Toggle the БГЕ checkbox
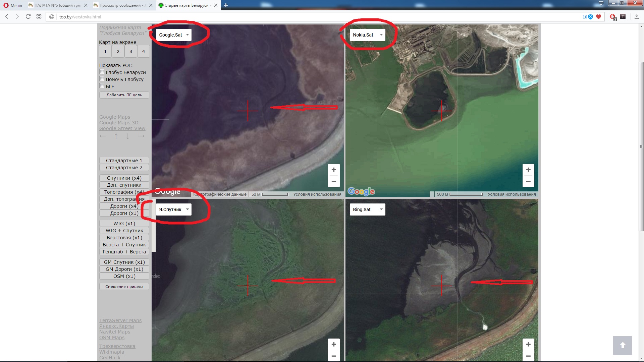This screenshot has width=644, height=362. [x=102, y=86]
